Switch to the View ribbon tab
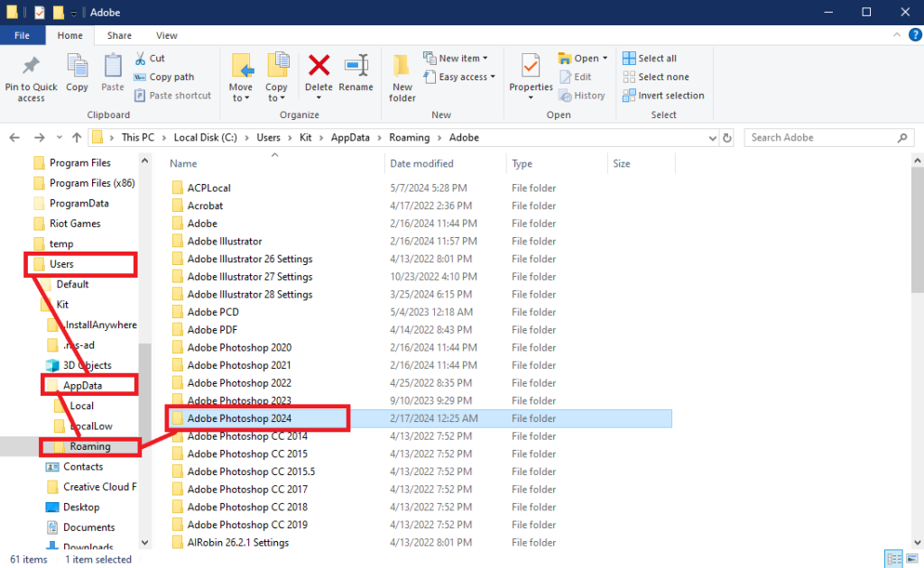The image size is (924, 568). pos(166,35)
